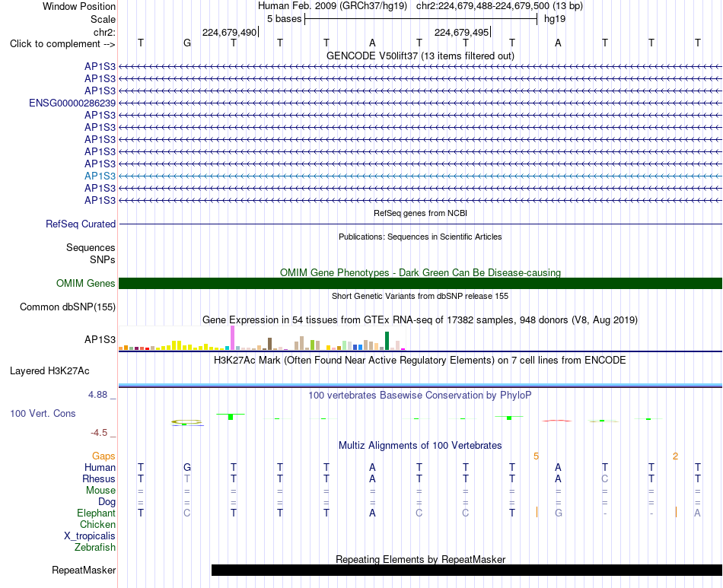Click the 4.88 PhyloP upper scale value
Image resolution: width=723 pixels, height=588 pixels.
coord(97,395)
